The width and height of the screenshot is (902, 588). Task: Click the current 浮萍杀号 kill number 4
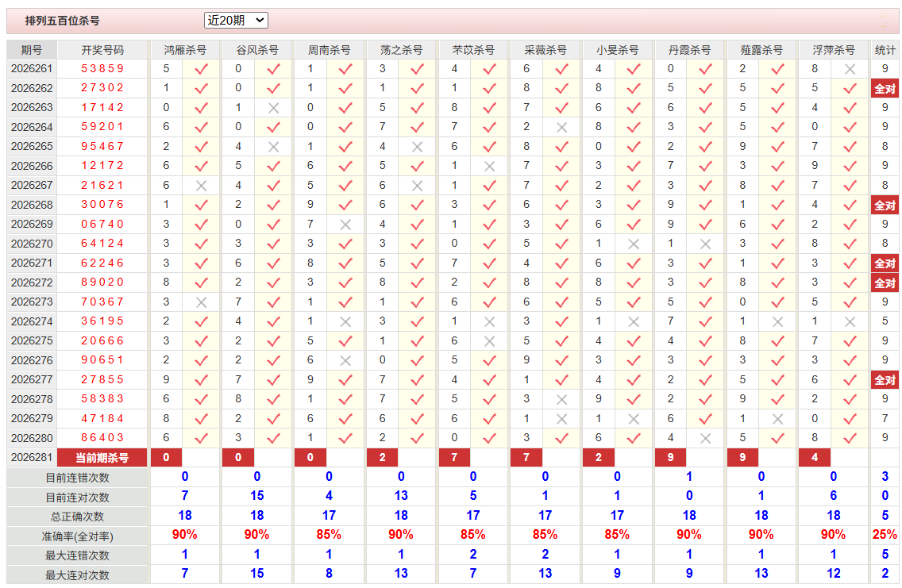tap(815, 458)
